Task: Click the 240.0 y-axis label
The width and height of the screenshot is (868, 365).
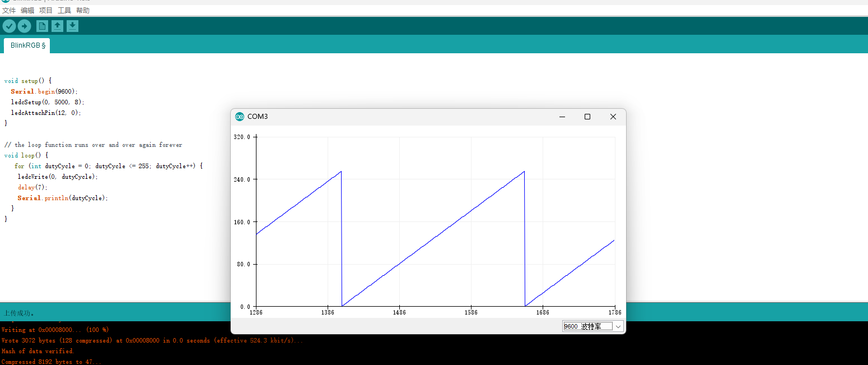Action: (242, 179)
